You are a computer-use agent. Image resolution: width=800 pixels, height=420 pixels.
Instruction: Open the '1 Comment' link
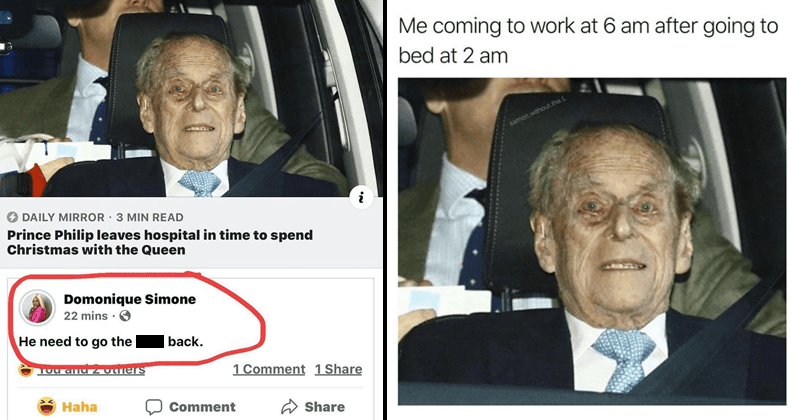click(x=269, y=369)
